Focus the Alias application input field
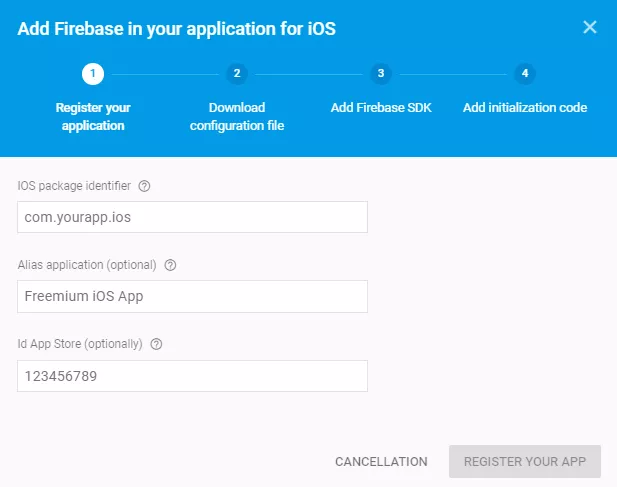The image size is (617, 487). point(192,296)
